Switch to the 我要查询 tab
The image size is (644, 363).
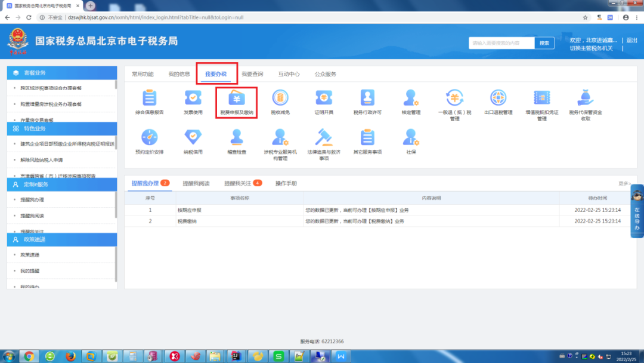252,74
